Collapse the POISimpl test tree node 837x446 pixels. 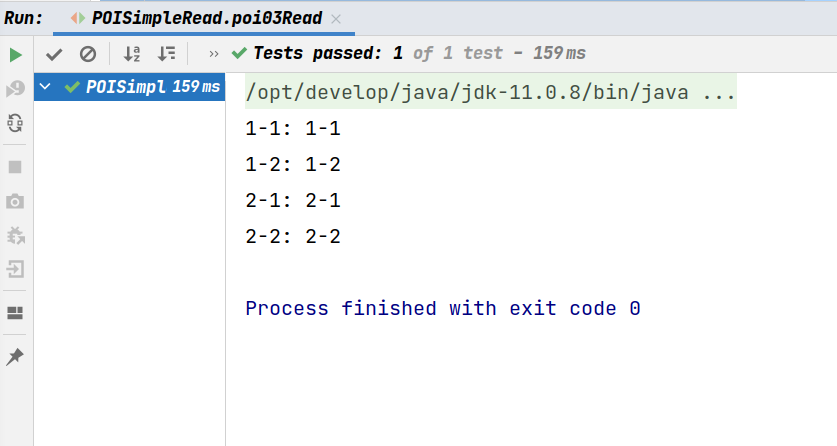(45, 86)
